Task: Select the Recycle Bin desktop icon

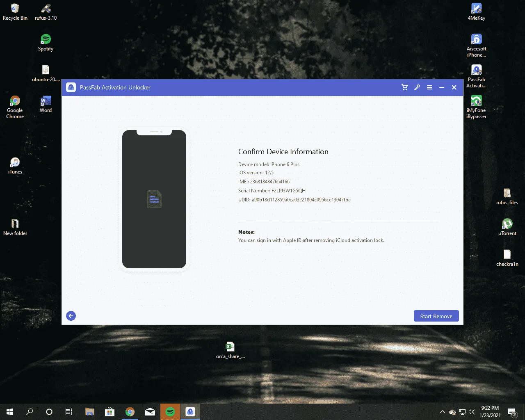Action: 15,12
